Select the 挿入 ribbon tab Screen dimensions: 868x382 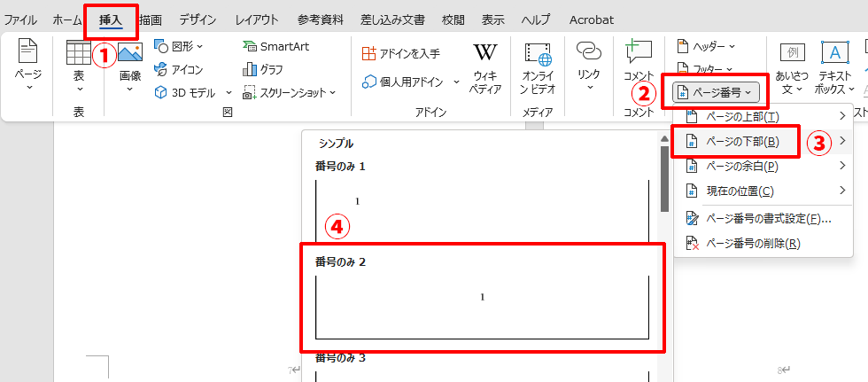point(110,20)
